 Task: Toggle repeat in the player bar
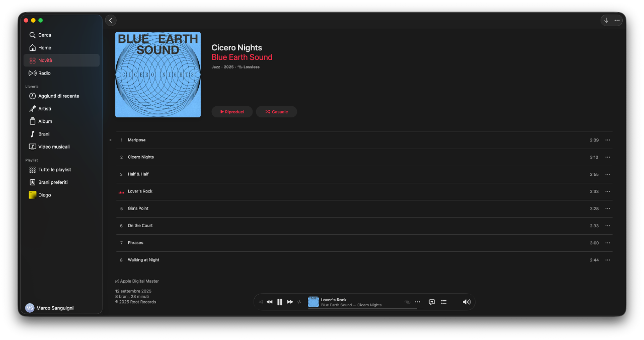click(x=299, y=302)
